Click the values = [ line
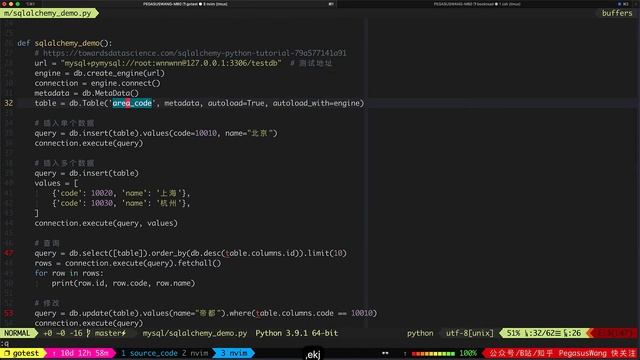The height and width of the screenshot is (360, 640). coord(56,183)
